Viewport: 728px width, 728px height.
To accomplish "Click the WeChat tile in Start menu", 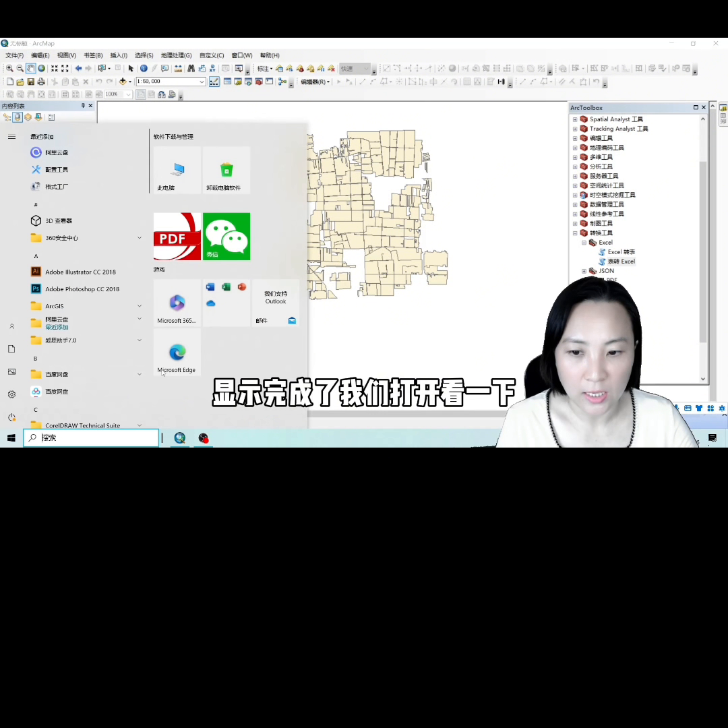I will tap(226, 237).
